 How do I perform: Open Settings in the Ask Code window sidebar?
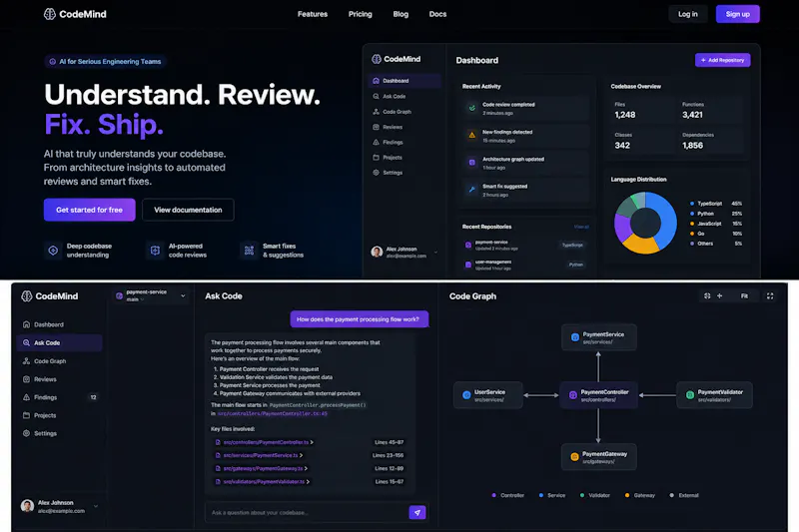(x=59, y=433)
